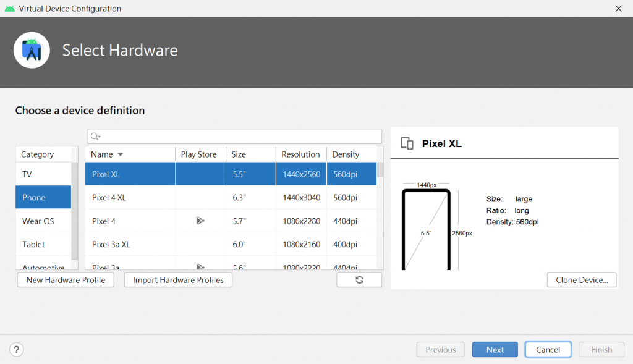Image resolution: width=633 pixels, height=364 pixels.
Task: Click the Category column header
Action: [44, 154]
